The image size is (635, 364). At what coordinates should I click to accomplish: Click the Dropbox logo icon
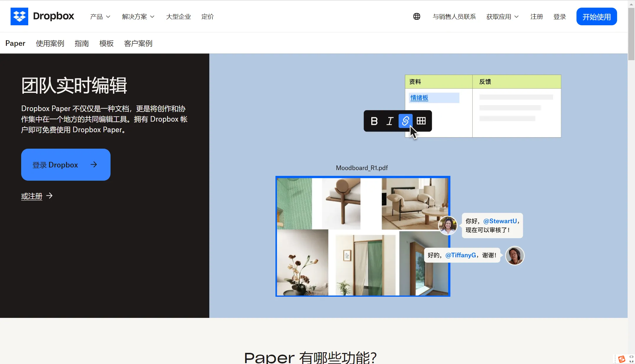pyautogui.click(x=19, y=16)
